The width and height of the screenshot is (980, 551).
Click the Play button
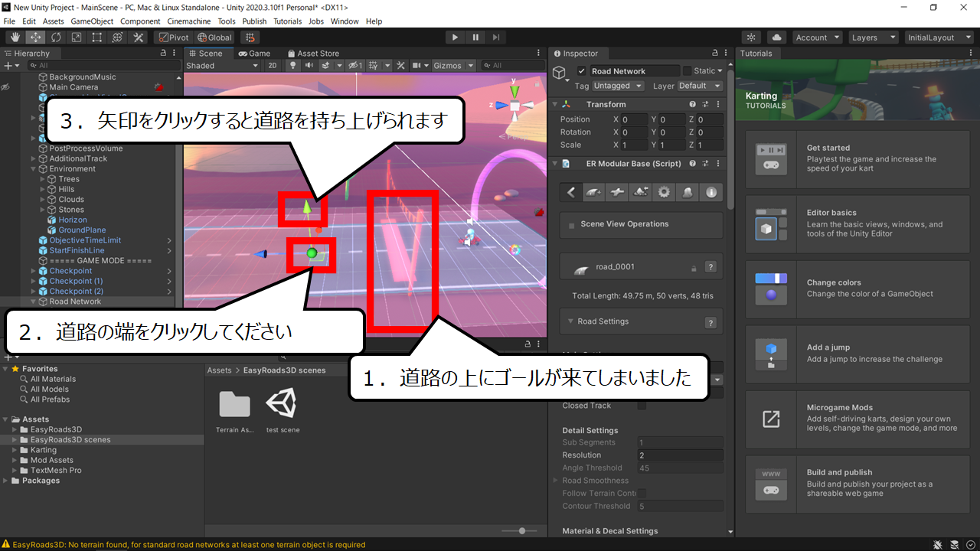[x=455, y=37]
